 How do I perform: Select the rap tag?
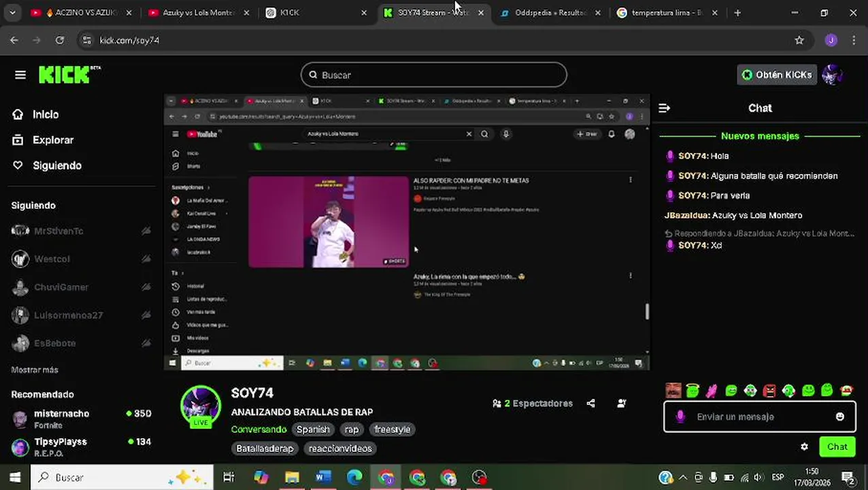point(352,429)
